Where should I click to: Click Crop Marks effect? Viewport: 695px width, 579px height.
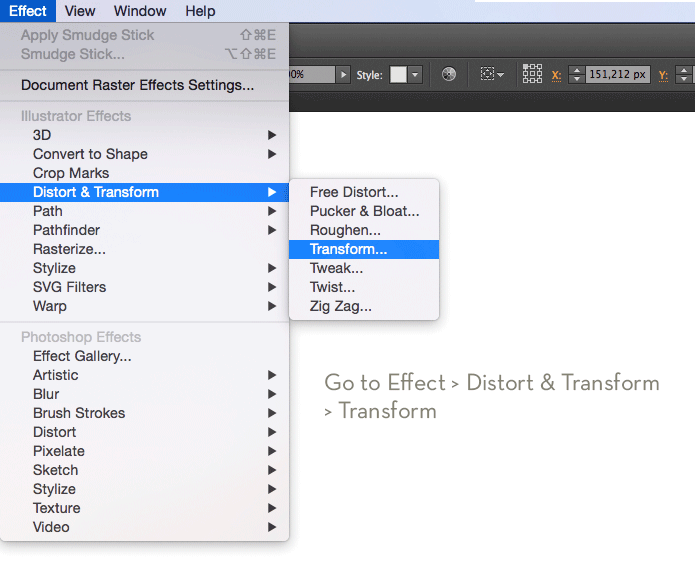(x=71, y=173)
